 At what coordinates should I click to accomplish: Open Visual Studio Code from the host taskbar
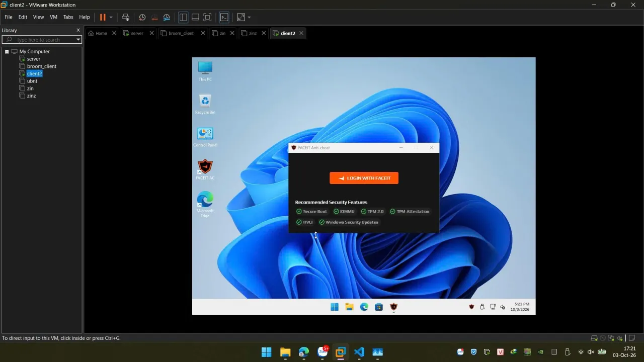359,352
